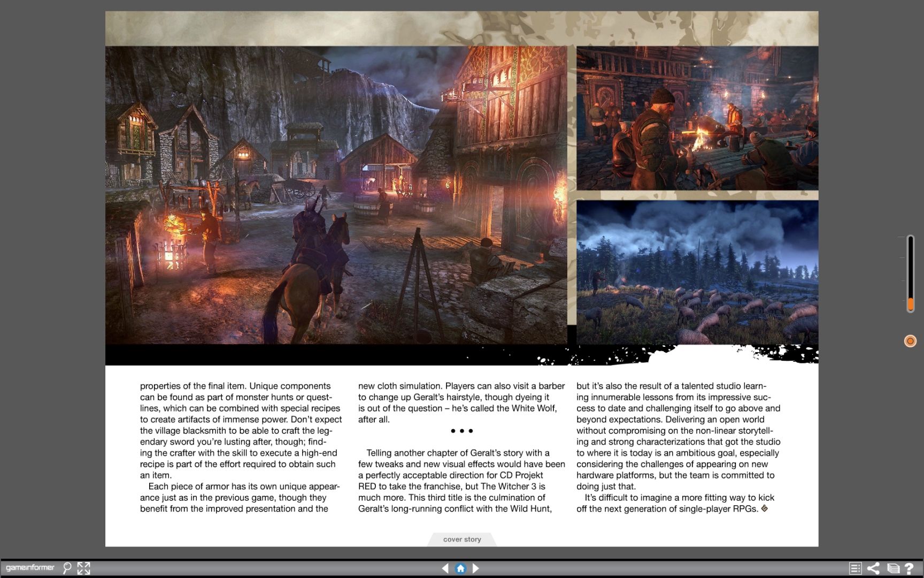Image resolution: width=924 pixels, height=578 pixels.
Task: Go to the next page arrow
Action: coord(476,568)
